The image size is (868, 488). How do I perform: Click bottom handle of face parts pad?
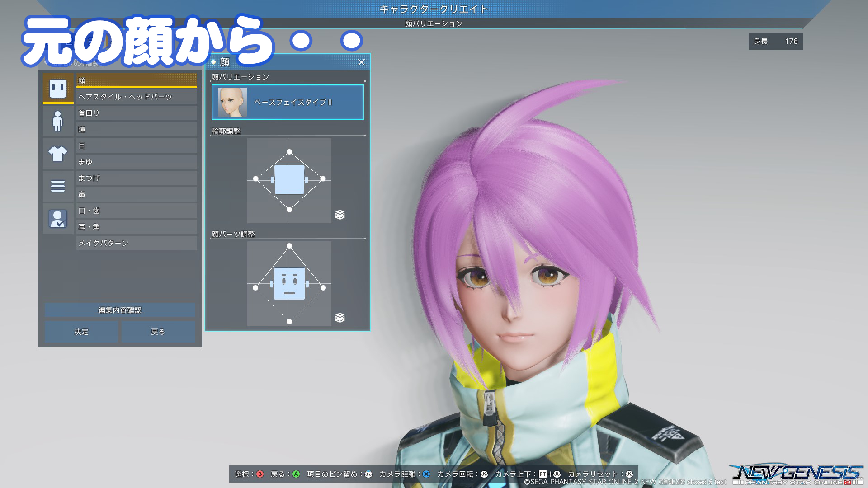289,322
